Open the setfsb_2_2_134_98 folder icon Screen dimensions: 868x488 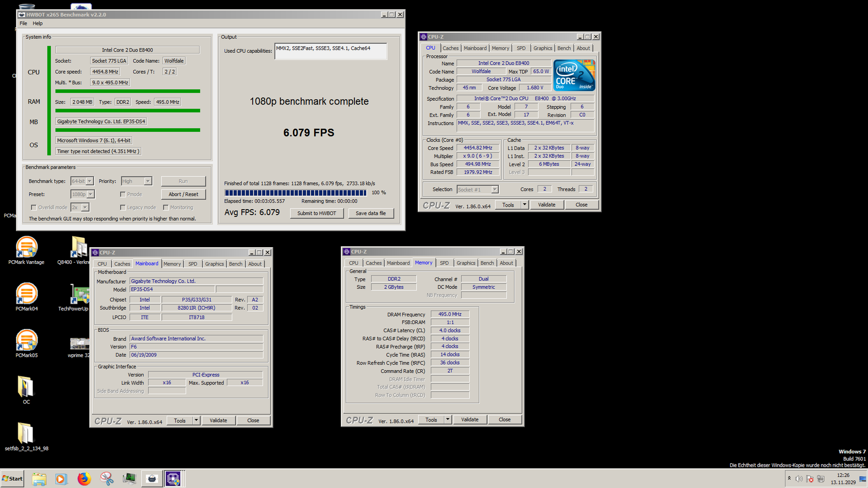[x=26, y=436]
